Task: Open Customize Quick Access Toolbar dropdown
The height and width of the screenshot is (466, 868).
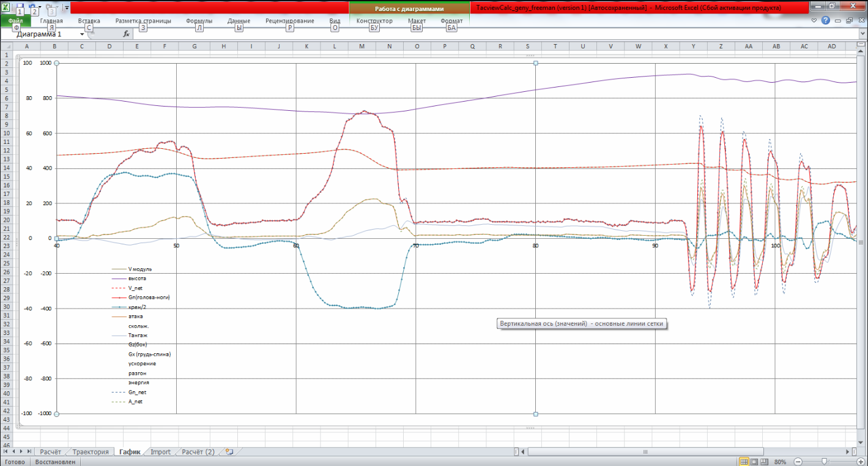Action: pyautogui.click(x=66, y=8)
